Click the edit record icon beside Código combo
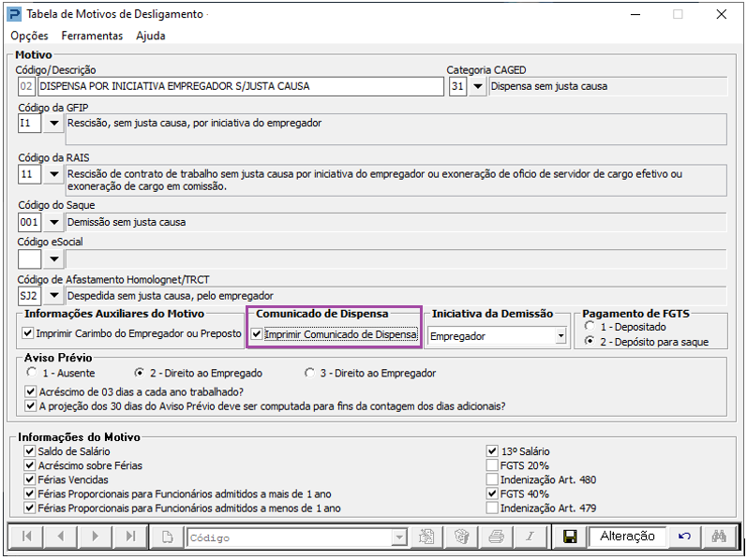The height and width of the screenshot is (560, 747). [x=426, y=538]
